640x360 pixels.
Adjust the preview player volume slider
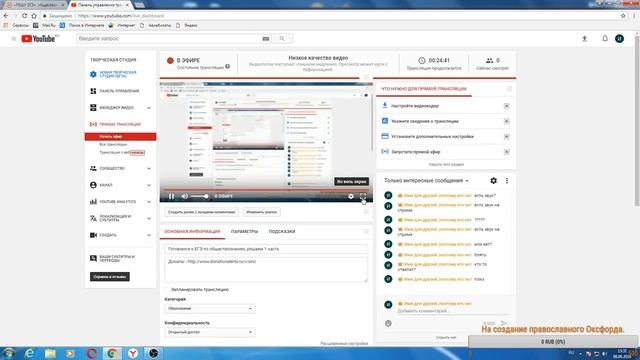[x=200, y=196]
